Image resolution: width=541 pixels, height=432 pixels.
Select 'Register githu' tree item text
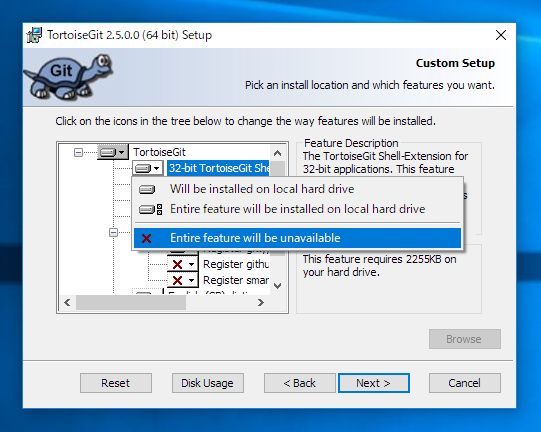pos(236,265)
